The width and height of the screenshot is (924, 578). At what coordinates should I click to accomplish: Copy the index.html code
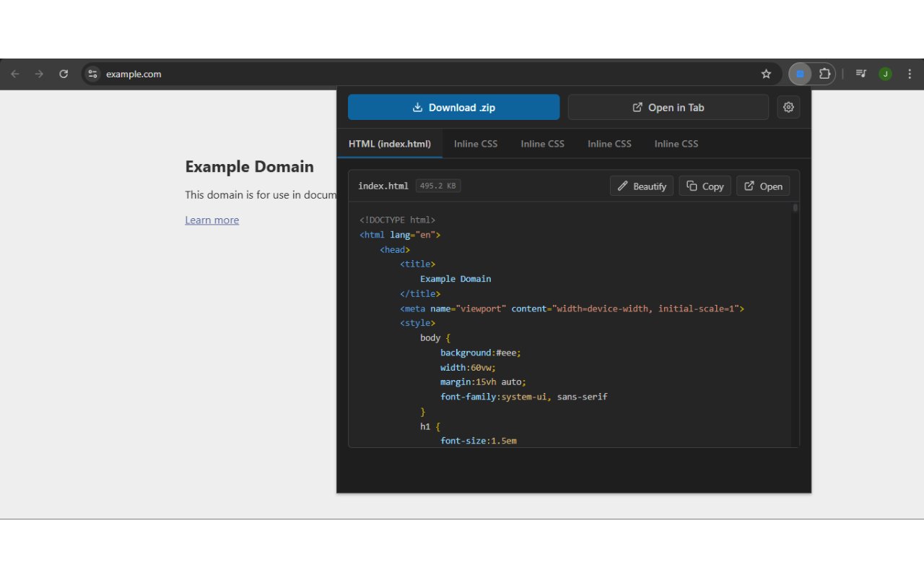point(705,186)
